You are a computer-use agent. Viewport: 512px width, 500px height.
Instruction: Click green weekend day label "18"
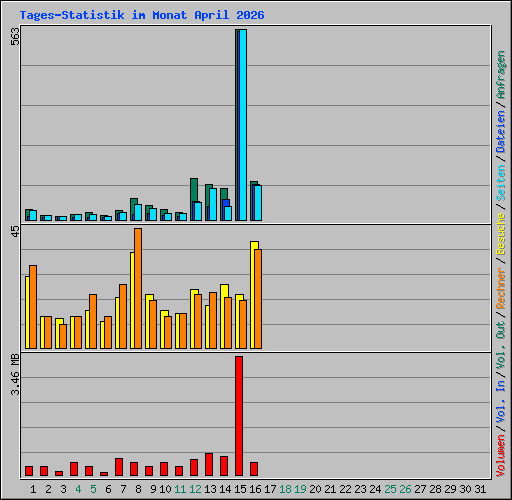click(x=285, y=489)
